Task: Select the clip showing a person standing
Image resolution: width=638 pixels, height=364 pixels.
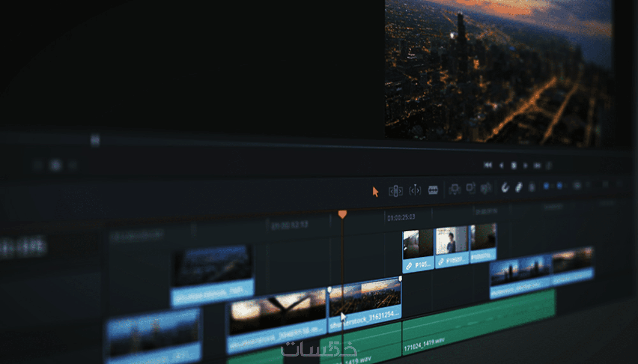Action: point(451,247)
